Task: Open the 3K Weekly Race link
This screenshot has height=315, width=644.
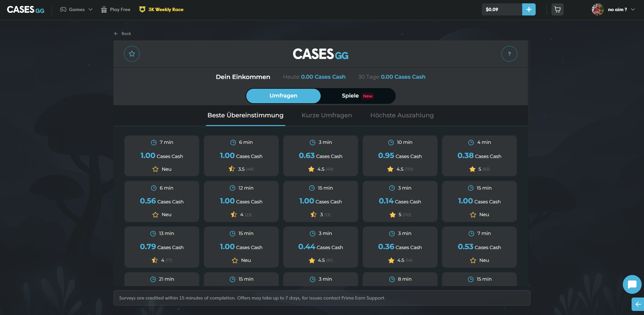Action: tap(161, 9)
